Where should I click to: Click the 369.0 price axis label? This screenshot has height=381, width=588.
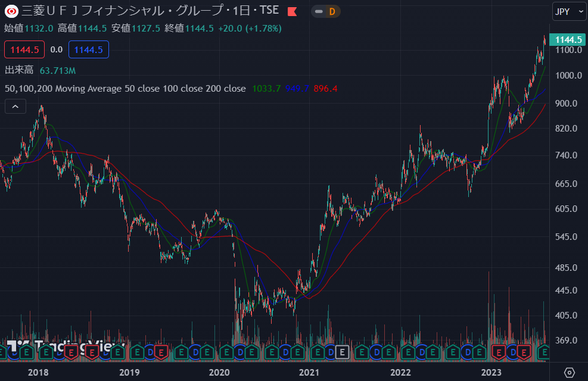tap(566, 340)
